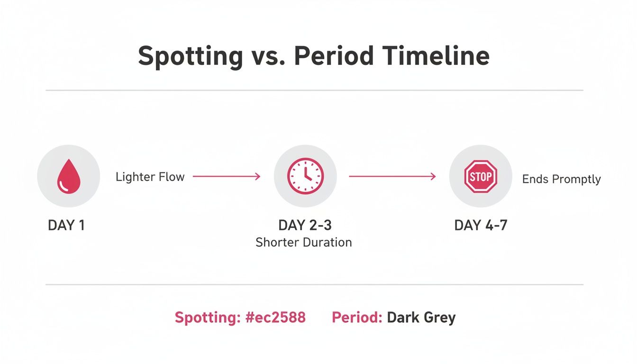637x364 pixels.
Task: Click the horizontal divider above the legend
Action: point(314,285)
